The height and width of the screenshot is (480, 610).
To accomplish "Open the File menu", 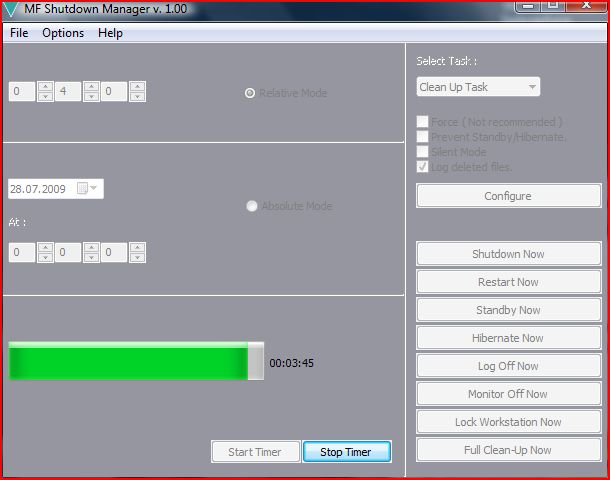I will (x=19, y=33).
